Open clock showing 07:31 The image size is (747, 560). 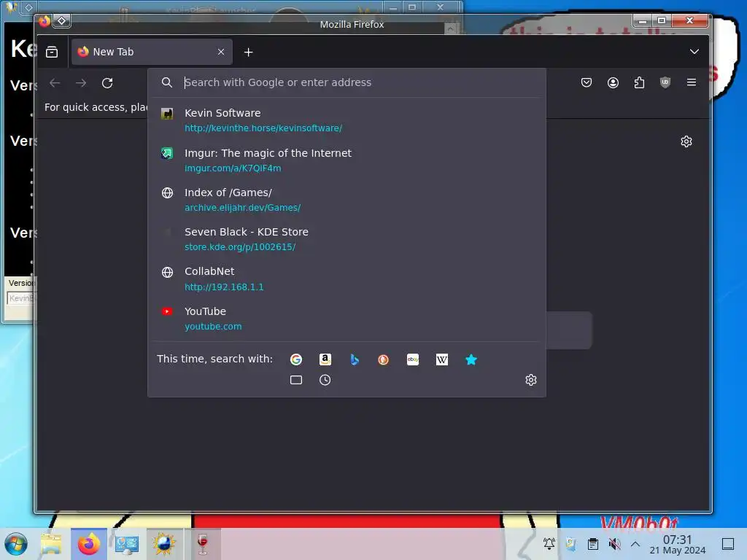tap(678, 544)
